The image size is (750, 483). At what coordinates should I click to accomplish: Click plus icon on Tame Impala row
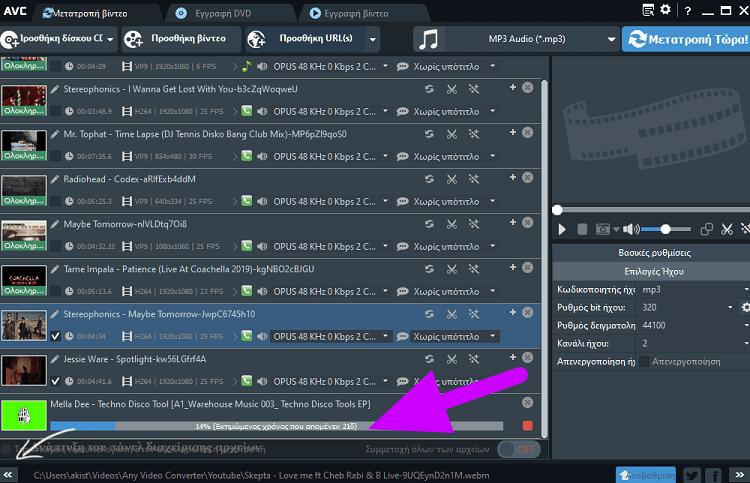click(x=513, y=267)
